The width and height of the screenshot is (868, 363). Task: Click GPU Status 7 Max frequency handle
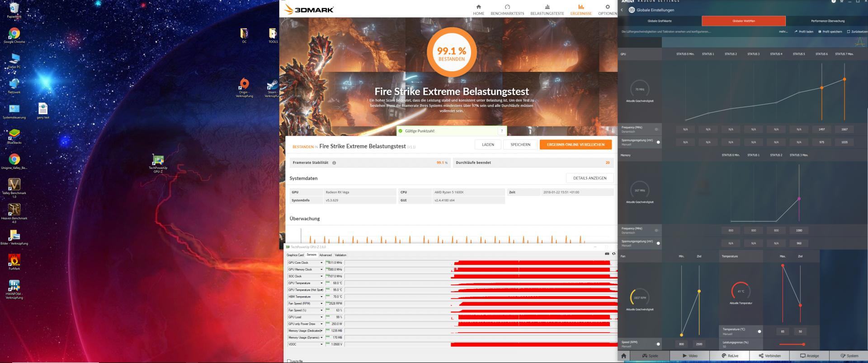pyautogui.click(x=844, y=79)
